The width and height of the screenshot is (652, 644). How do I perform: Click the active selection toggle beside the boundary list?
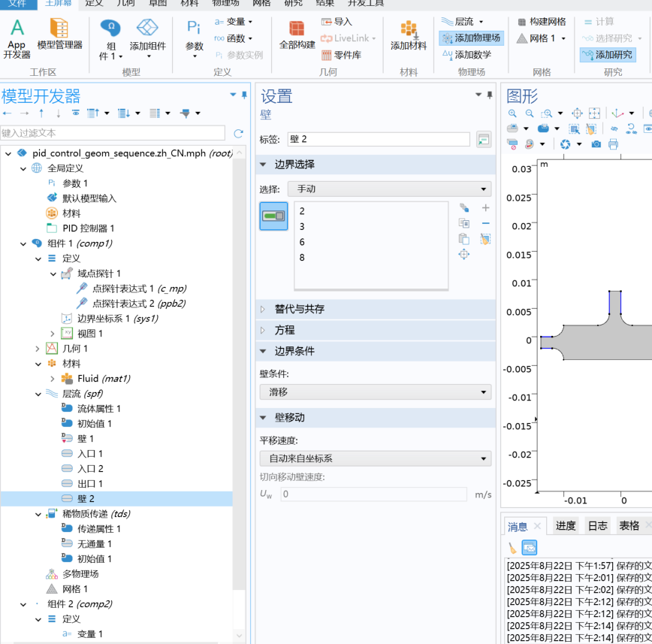(273, 216)
